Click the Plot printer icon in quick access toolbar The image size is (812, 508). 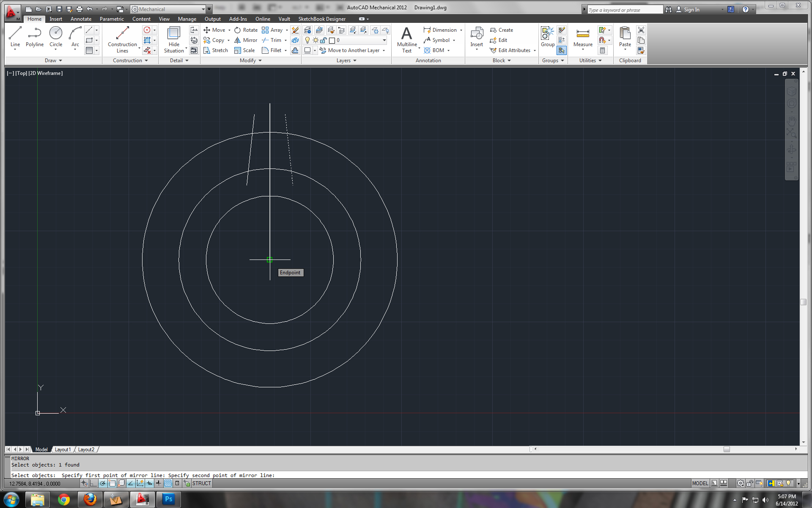point(79,9)
